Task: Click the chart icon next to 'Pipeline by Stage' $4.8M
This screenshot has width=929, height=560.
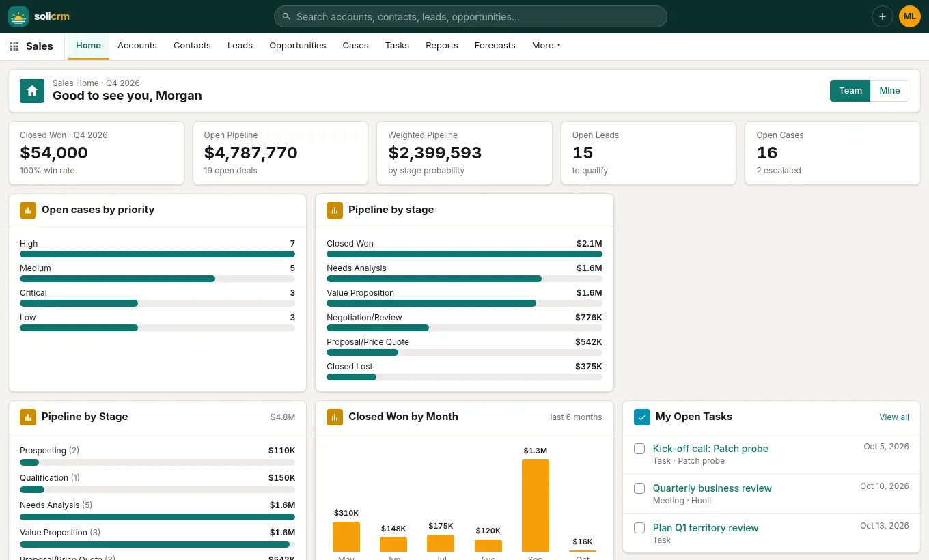Action: pyautogui.click(x=28, y=417)
